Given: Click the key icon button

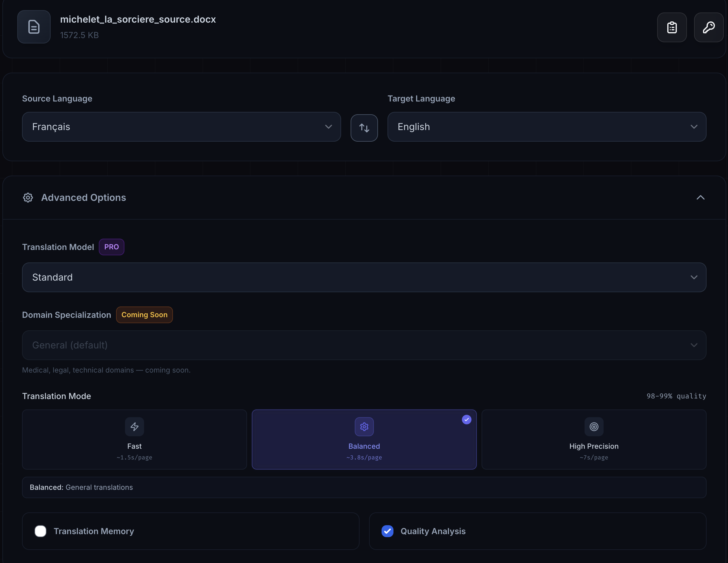Looking at the screenshot, I should pyautogui.click(x=708, y=27).
